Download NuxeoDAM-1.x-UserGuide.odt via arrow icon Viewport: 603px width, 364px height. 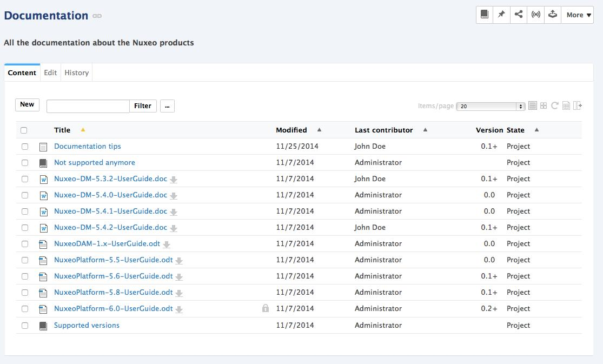167,244
